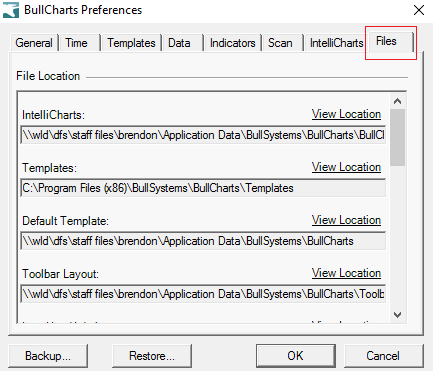Click the Backup... button

click(48, 356)
